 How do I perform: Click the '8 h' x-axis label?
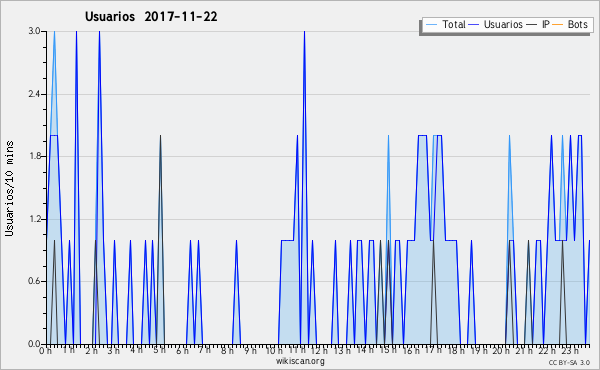click(x=227, y=350)
